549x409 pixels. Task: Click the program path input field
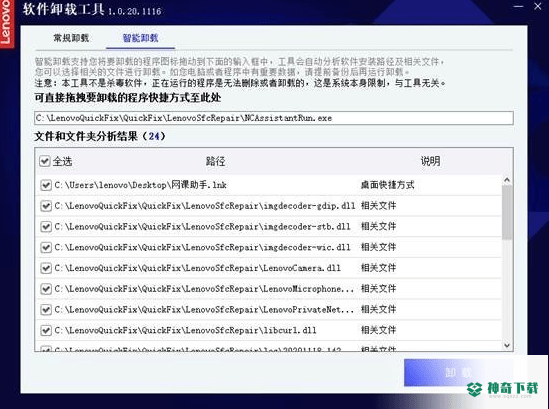pos(274,118)
